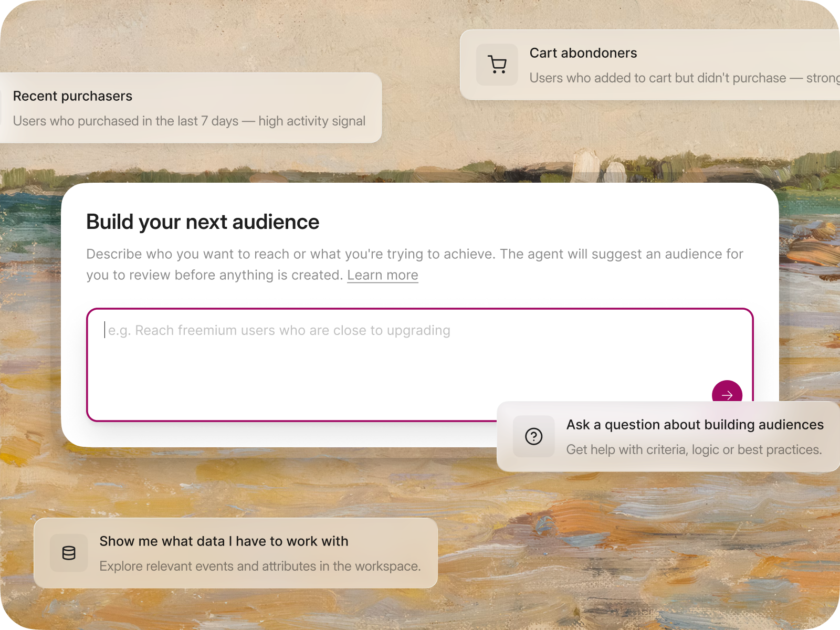Click the 'Describe who you want to reach' description
840x630 pixels.
tap(415, 265)
